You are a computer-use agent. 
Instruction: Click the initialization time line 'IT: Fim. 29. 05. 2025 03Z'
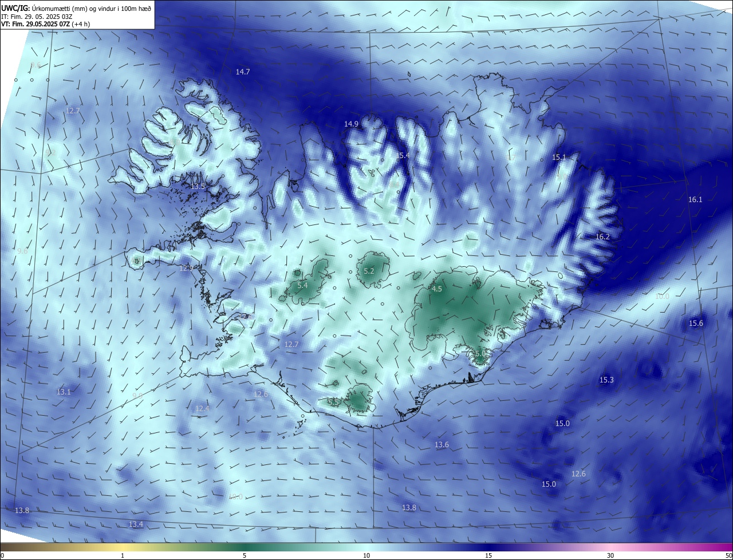36,17
